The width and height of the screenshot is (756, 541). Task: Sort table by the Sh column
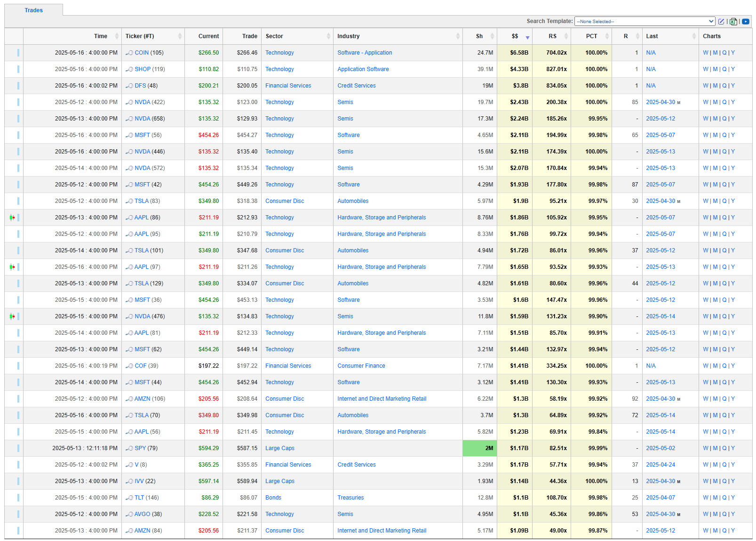coord(480,36)
